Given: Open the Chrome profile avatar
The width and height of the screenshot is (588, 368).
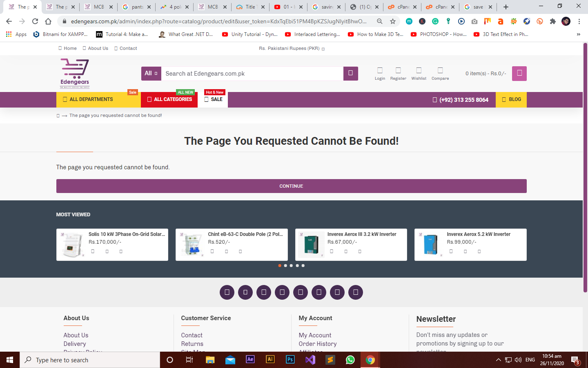Looking at the screenshot, I should pyautogui.click(x=566, y=21).
